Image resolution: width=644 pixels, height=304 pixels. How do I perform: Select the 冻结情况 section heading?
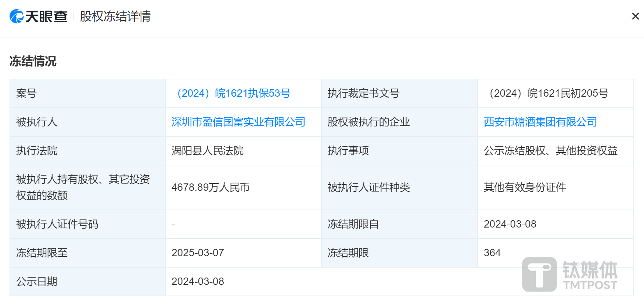(33, 61)
